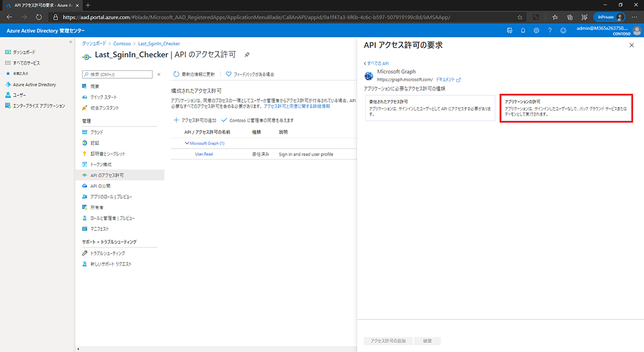Select 委任されたアクセス許可 permission type
The height and width of the screenshot is (352, 644).
click(x=430, y=108)
